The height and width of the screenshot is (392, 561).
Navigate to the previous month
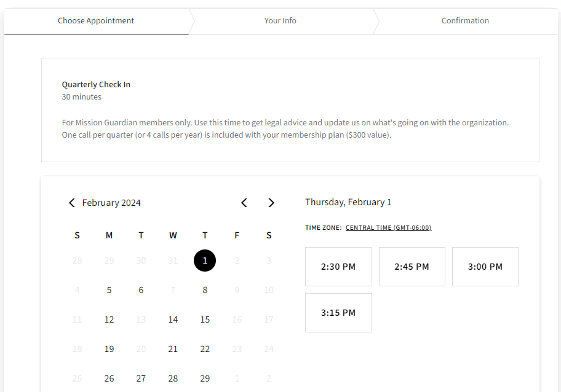[x=244, y=202]
